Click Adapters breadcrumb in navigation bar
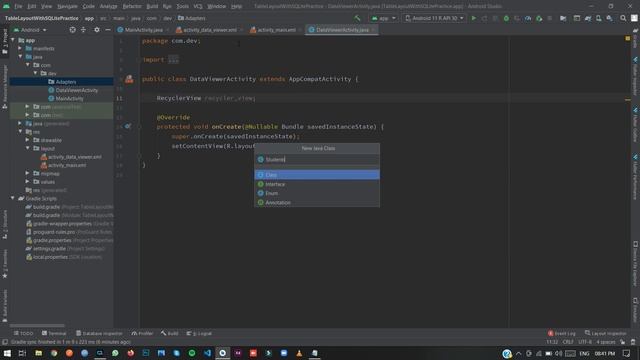The height and width of the screenshot is (360, 640). point(192,18)
